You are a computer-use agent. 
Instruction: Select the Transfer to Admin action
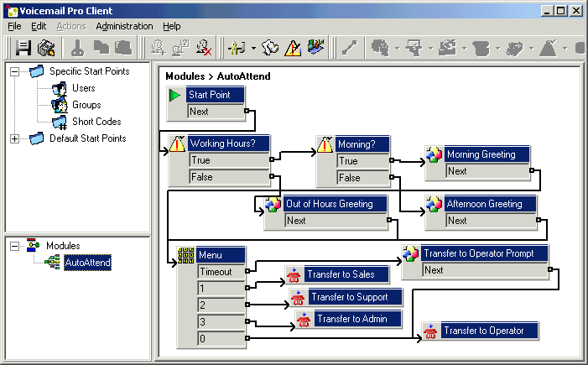358,319
